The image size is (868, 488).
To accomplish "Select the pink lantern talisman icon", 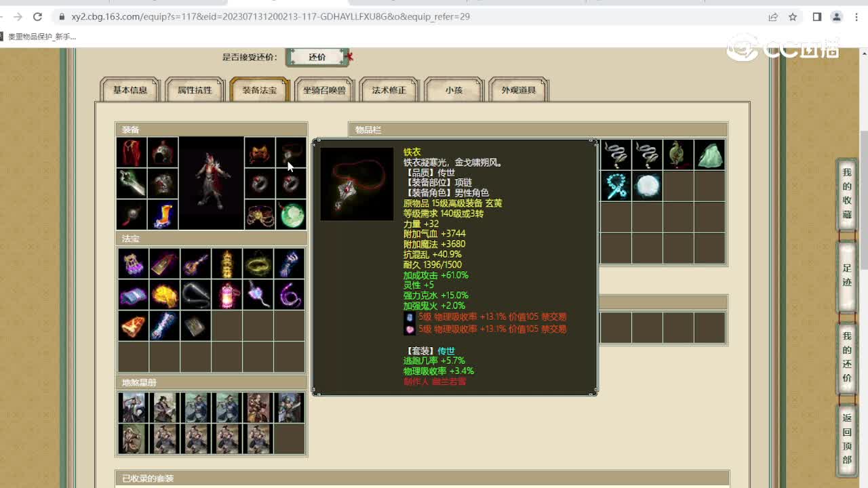I will coord(227,295).
